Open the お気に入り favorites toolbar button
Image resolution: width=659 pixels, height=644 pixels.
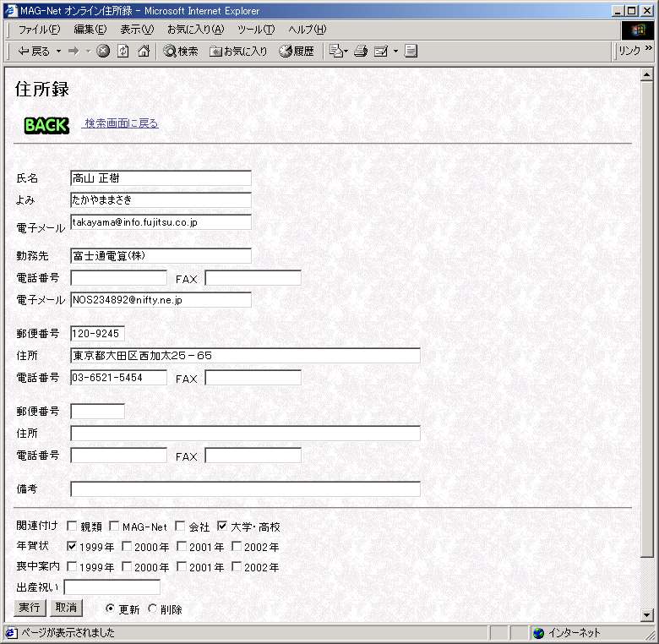238,51
